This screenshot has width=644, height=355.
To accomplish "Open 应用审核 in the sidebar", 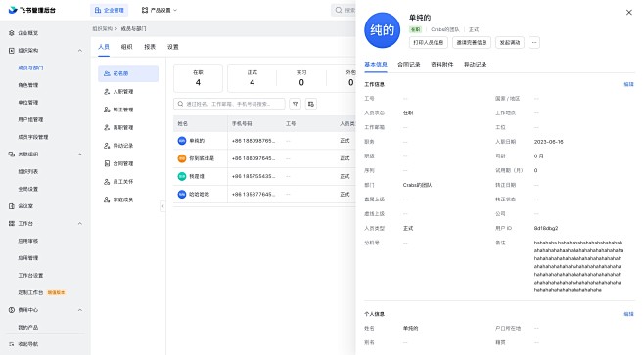I will (28, 241).
